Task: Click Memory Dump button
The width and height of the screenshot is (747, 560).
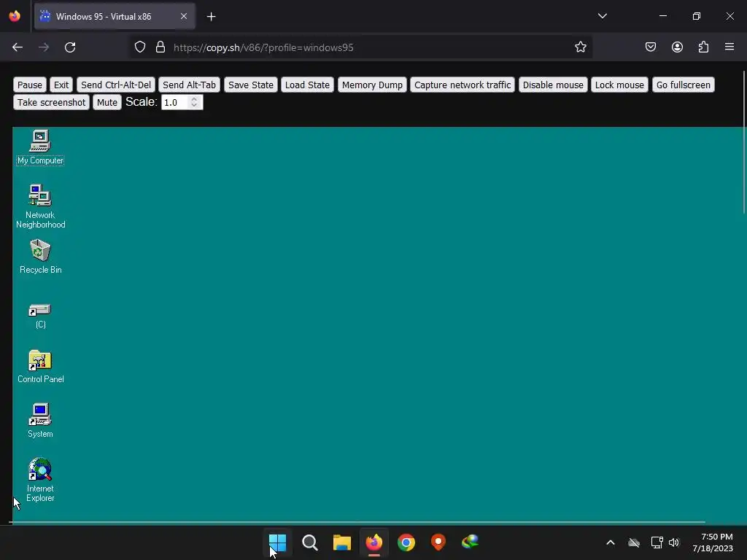Action: click(x=372, y=85)
